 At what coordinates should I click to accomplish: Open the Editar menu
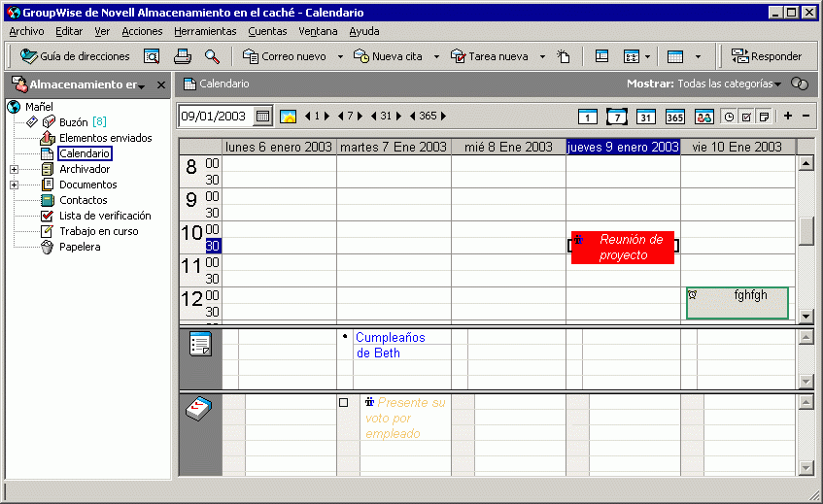tap(69, 31)
